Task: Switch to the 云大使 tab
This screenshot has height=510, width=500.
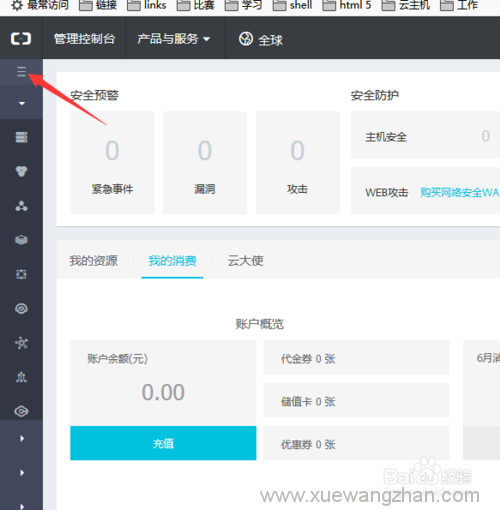Action: [245, 261]
